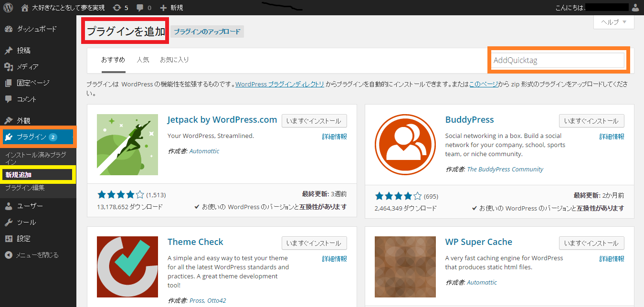Click the site name 大好きなことをして夢を実現
Image resolution: width=644 pixels, height=307 pixels.
click(x=68, y=8)
